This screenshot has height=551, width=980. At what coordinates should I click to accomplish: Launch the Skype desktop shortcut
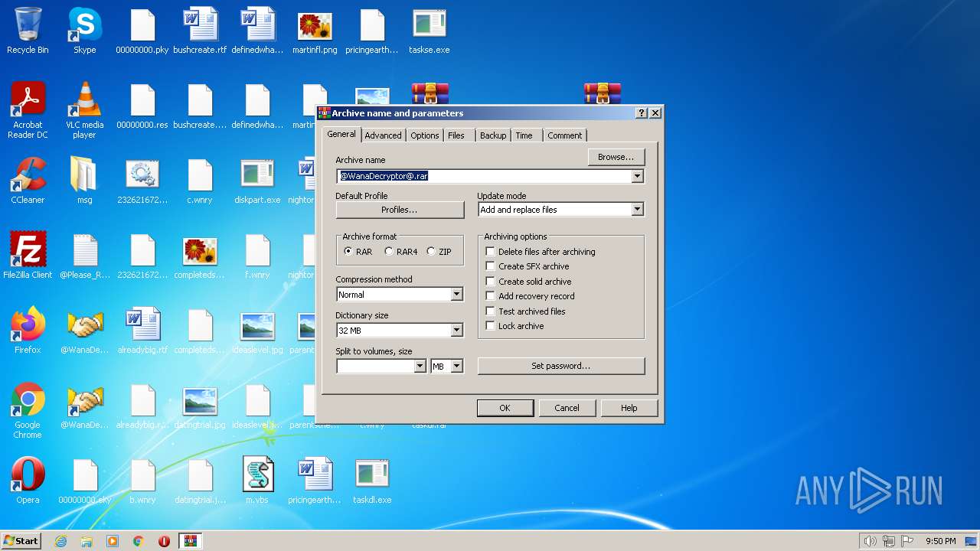[84, 31]
